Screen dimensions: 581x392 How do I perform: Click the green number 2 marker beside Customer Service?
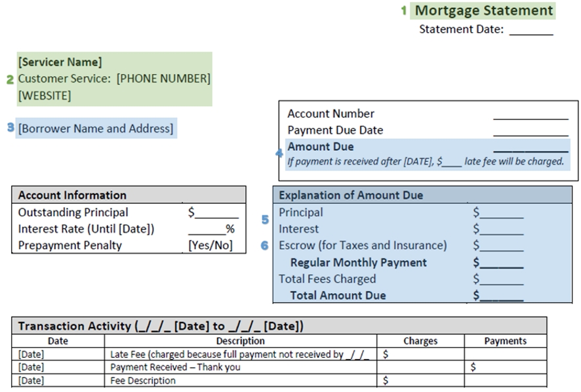tap(10, 79)
